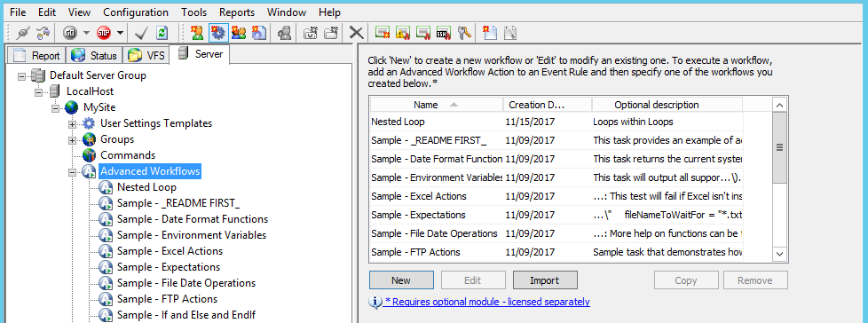Sort by the Name column header
This screenshot has width=868, height=323.
[x=436, y=105]
